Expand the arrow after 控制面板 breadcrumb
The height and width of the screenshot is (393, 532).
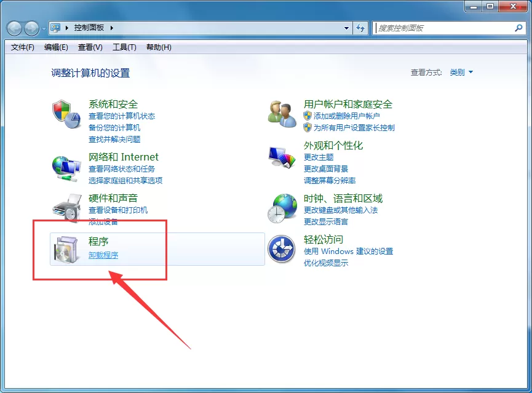[x=111, y=28]
